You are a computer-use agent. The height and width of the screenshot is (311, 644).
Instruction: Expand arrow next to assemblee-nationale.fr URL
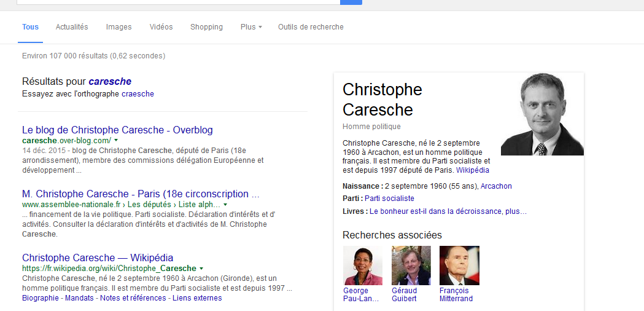pos(225,205)
